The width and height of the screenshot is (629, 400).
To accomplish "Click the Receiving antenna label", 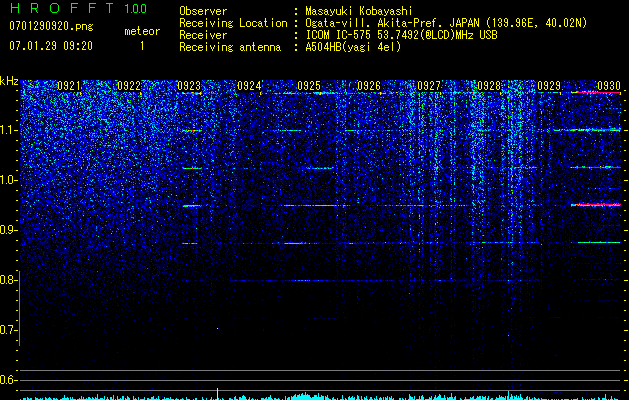I will coord(230,47).
